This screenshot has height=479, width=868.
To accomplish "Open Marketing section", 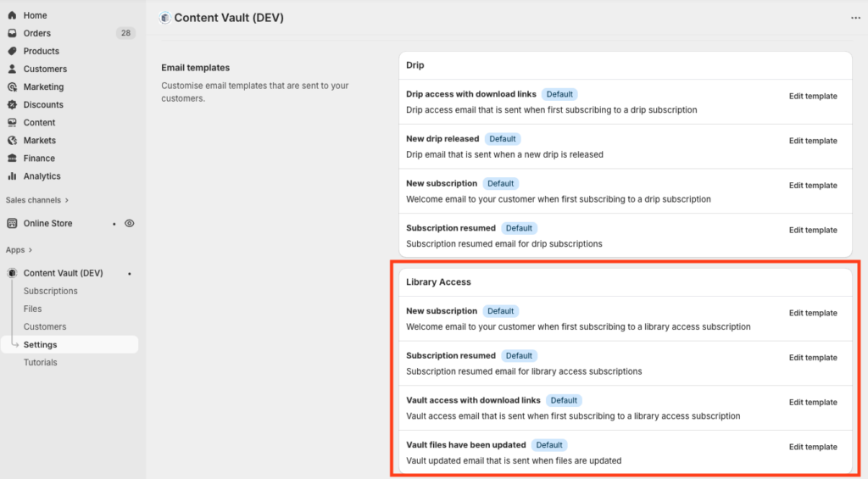I will click(43, 87).
